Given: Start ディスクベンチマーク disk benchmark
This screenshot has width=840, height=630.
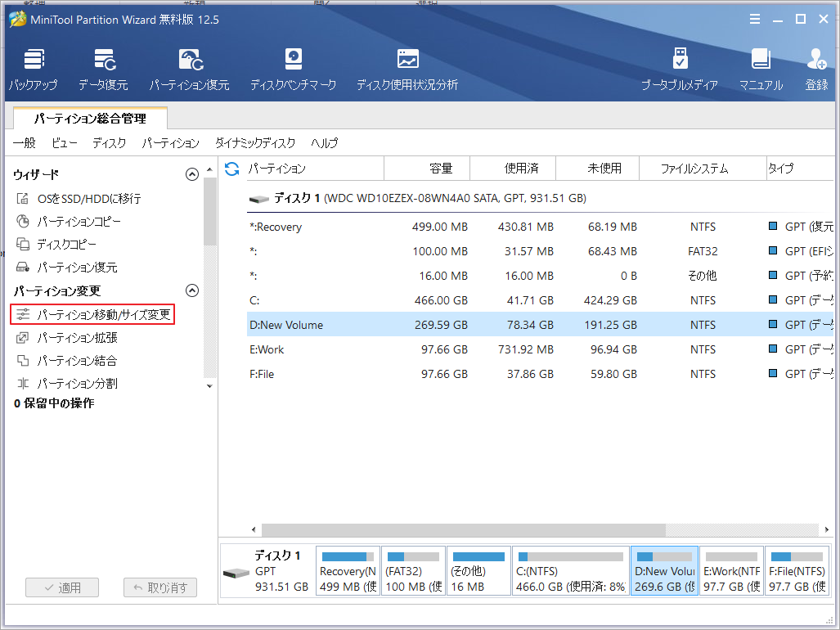Looking at the screenshot, I should pyautogui.click(x=293, y=70).
